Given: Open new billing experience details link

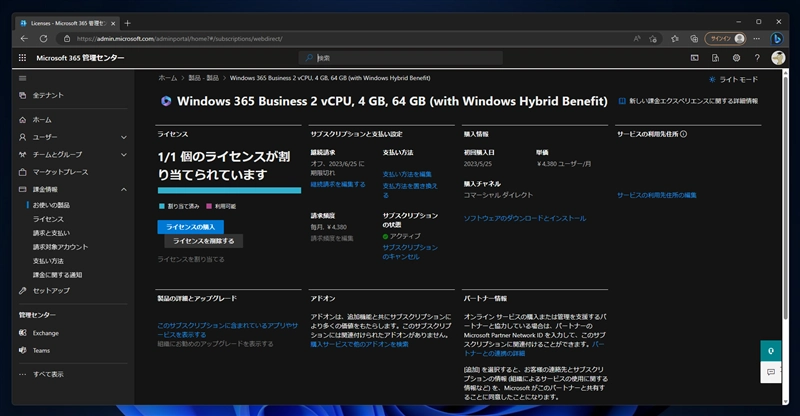Looking at the screenshot, I should [688, 101].
